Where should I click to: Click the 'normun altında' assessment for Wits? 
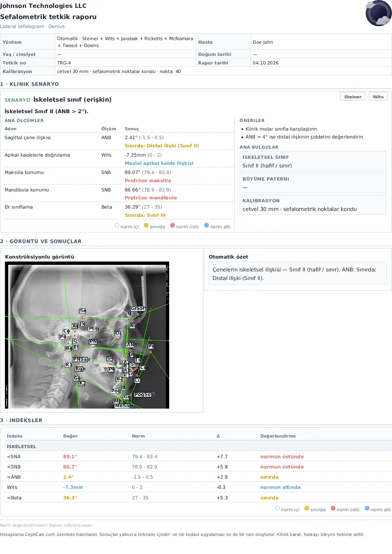click(x=280, y=487)
